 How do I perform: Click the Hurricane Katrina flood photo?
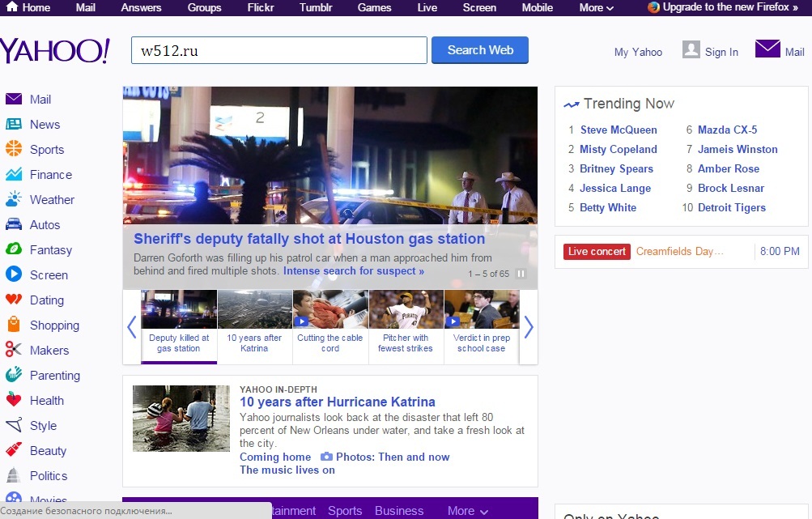coord(181,418)
